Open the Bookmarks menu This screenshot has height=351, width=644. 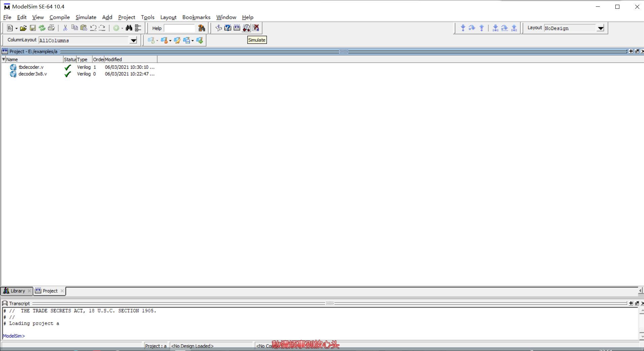coord(196,17)
